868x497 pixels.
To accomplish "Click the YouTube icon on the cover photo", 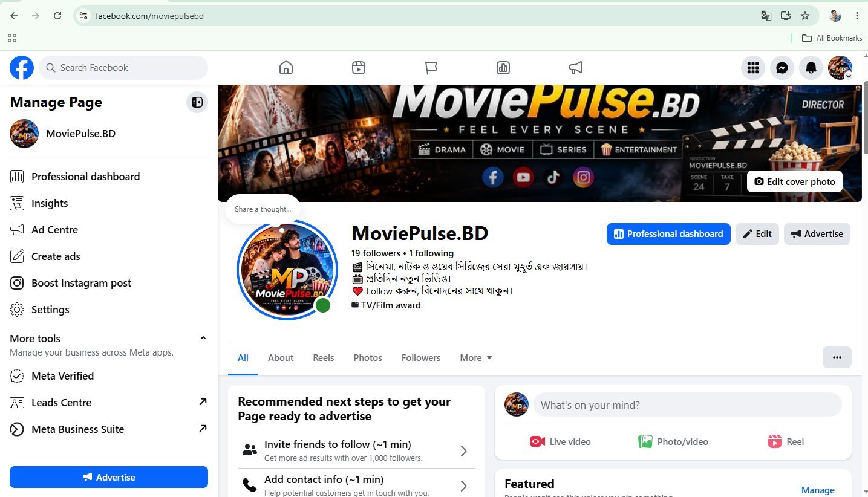I will pyautogui.click(x=523, y=177).
